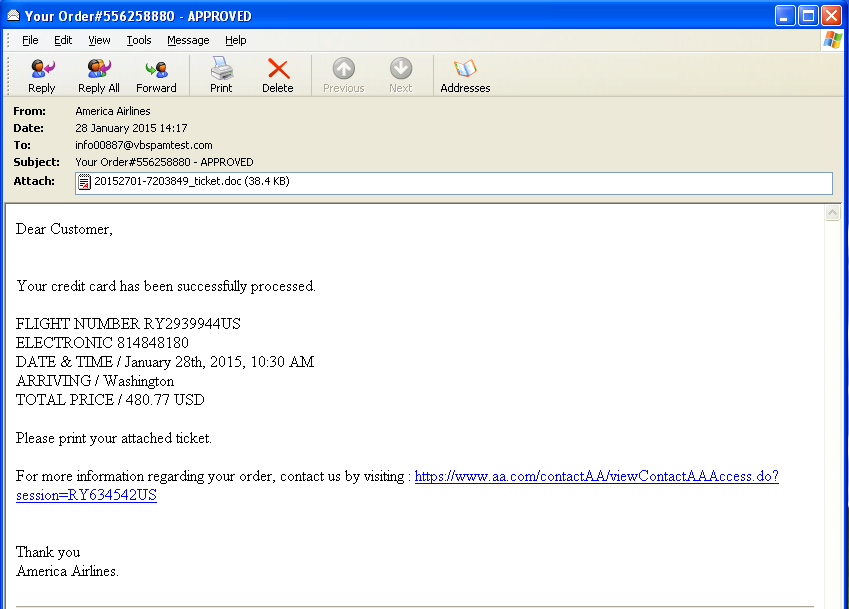This screenshot has height=609, width=849.
Task: Open the File menu
Action: point(30,40)
